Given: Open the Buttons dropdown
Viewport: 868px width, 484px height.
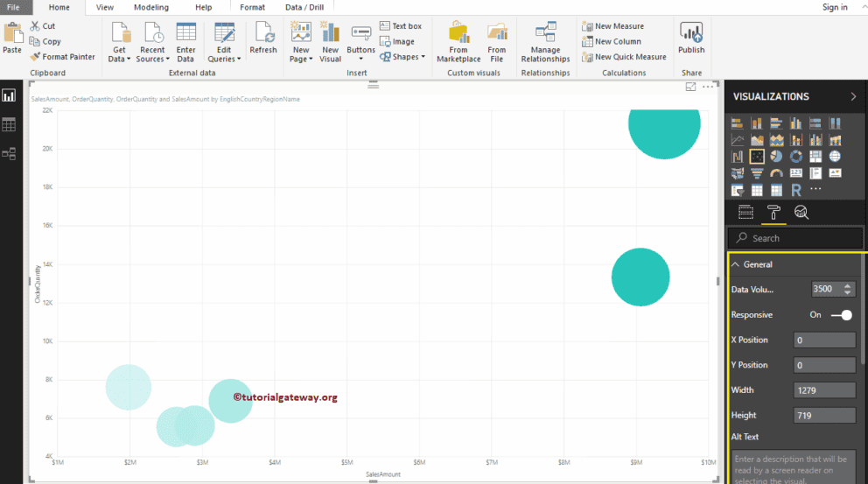Looking at the screenshot, I should 360,43.
